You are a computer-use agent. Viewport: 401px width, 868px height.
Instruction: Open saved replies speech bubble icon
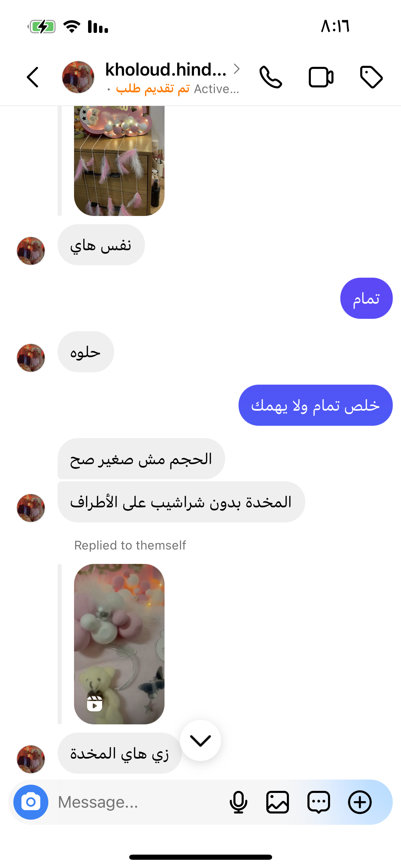319,802
